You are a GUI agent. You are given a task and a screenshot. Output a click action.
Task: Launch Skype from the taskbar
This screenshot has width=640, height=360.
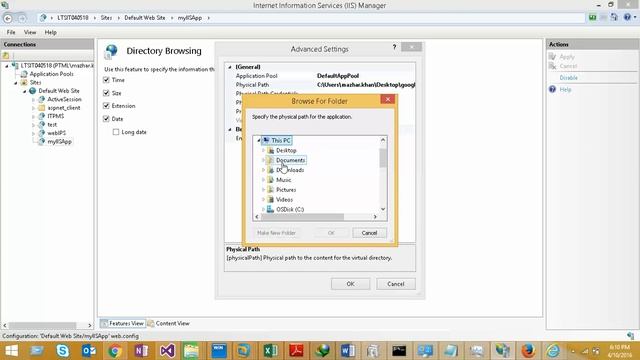63,351
